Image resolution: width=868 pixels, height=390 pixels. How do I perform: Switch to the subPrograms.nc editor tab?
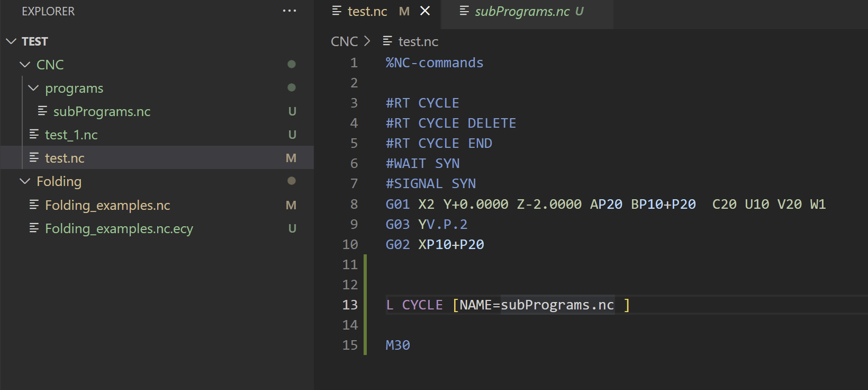[x=522, y=11]
